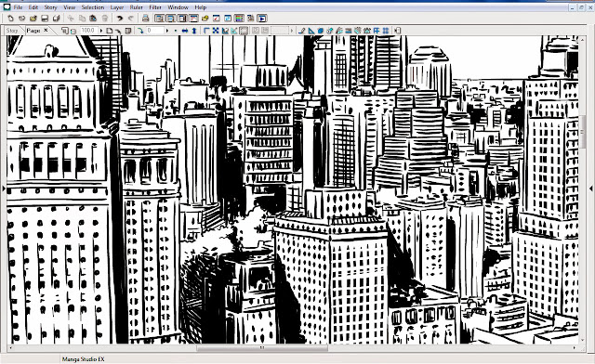595x364 pixels.
Task: Click the horizontal scrollbar thumb
Action: click(x=262, y=347)
